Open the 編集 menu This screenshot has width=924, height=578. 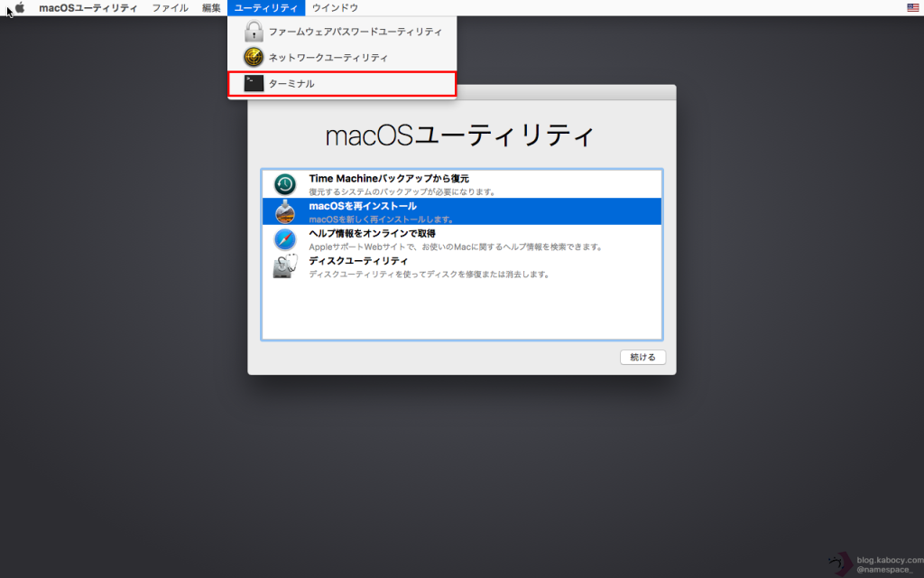point(211,8)
